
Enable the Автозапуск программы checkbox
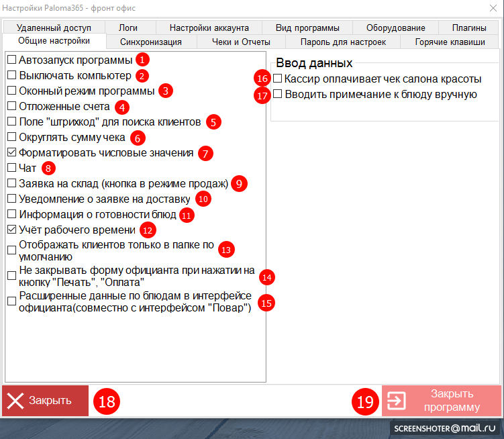click(x=12, y=60)
